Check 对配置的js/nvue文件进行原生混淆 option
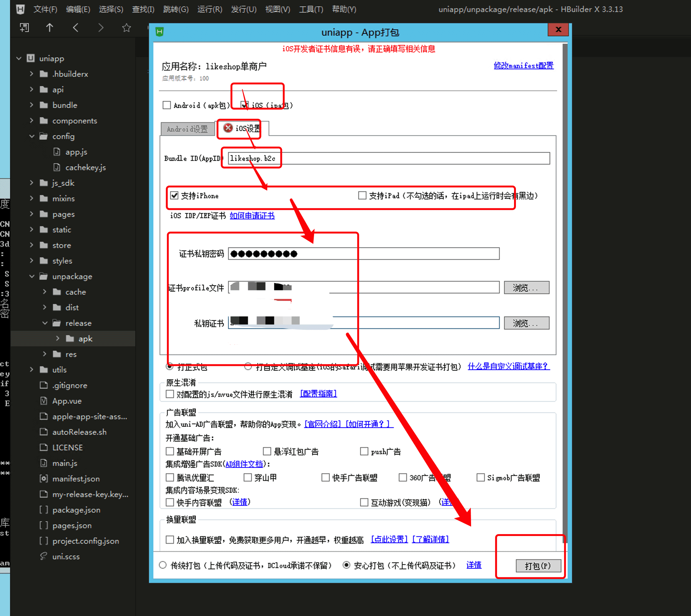Viewport: 691px width, 616px height. coord(169,394)
